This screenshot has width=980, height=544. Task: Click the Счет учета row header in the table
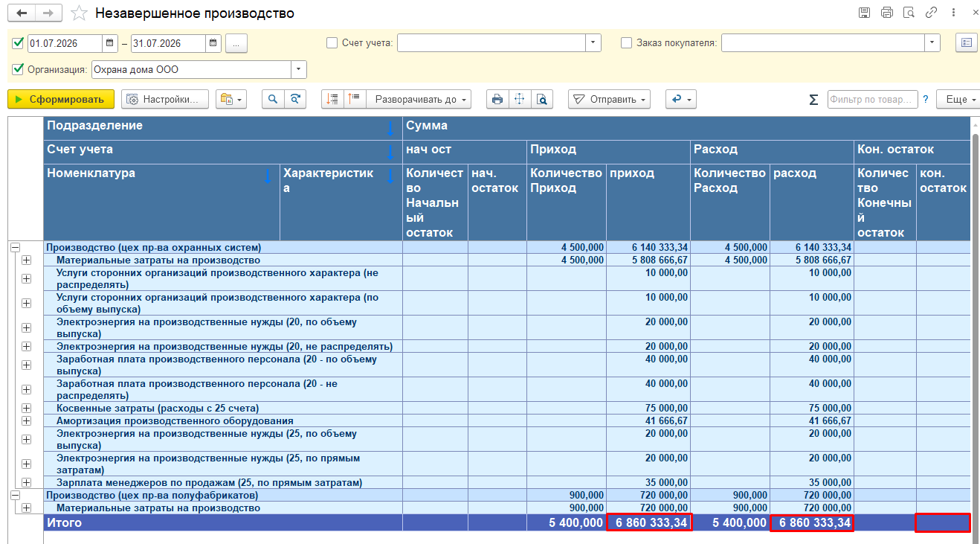223,152
